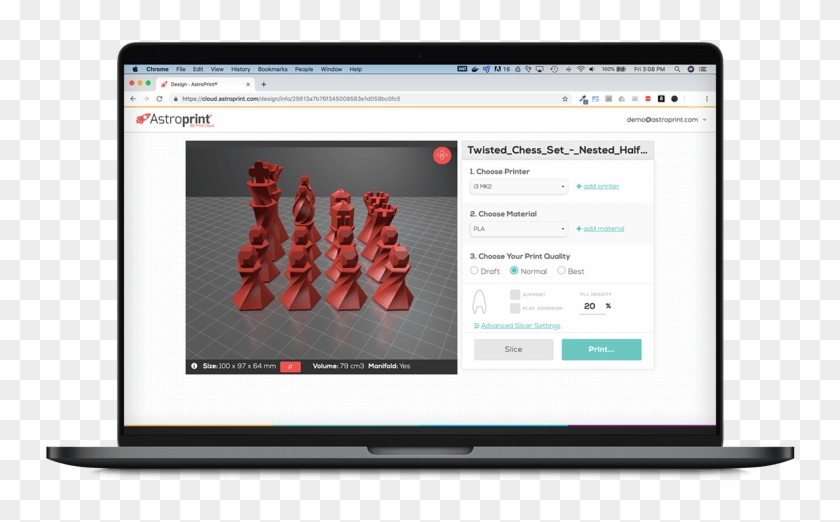
Task: Click the Print... button
Action: 601,349
